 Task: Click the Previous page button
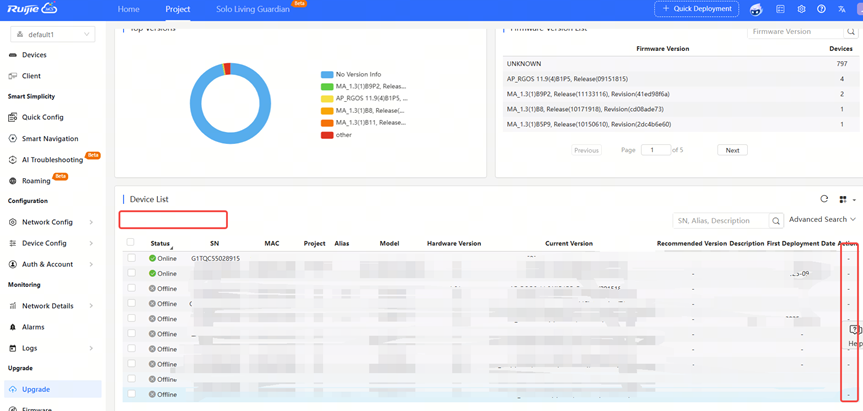pos(586,150)
